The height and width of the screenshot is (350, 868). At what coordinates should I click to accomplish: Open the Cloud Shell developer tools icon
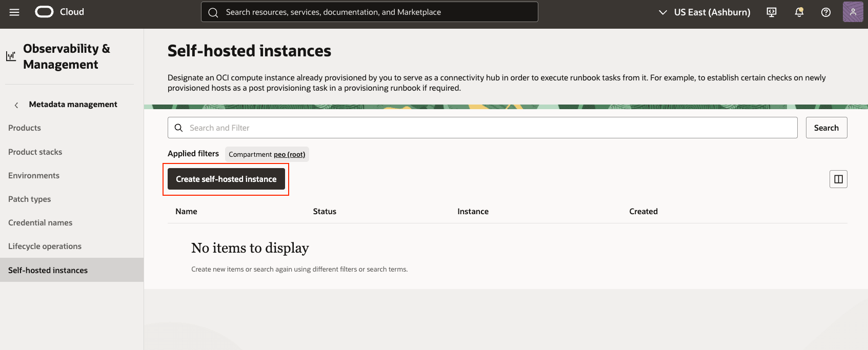pos(772,12)
